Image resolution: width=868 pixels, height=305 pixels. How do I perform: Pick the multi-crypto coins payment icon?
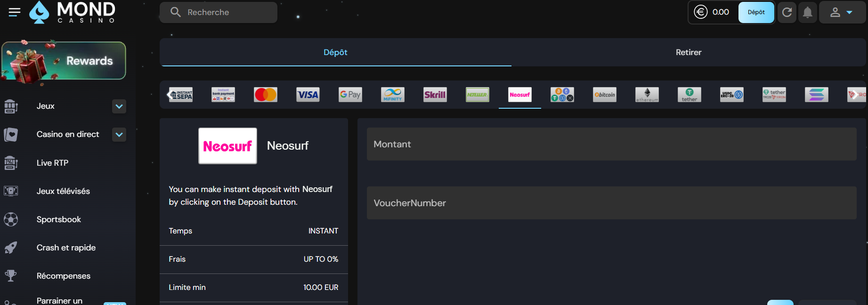pyautogui.click(x=562, y=95)
